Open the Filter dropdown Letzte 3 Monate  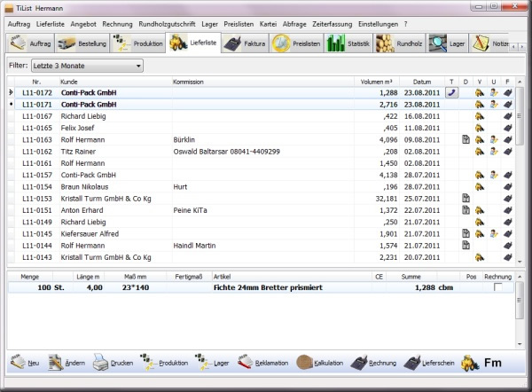pos(87,66)
